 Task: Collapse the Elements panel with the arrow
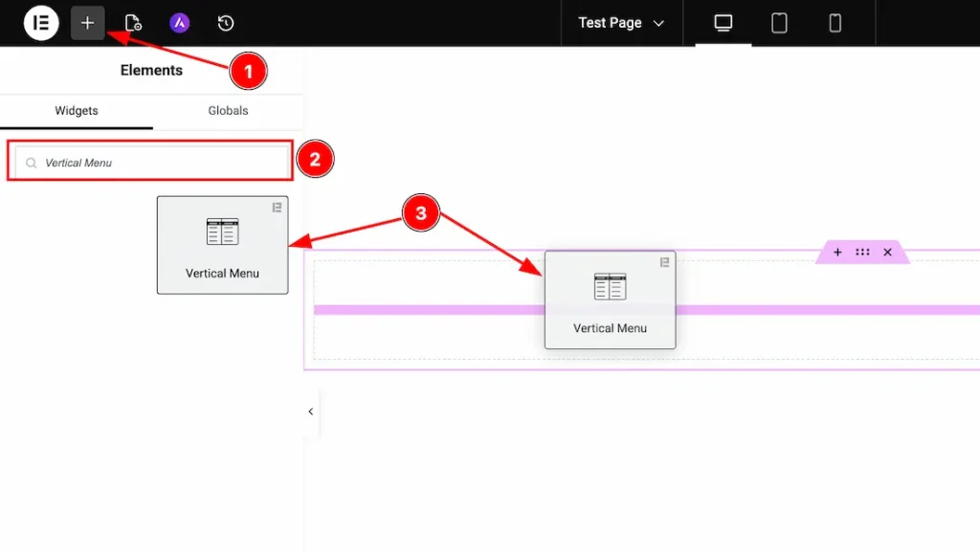coord(310,411)
